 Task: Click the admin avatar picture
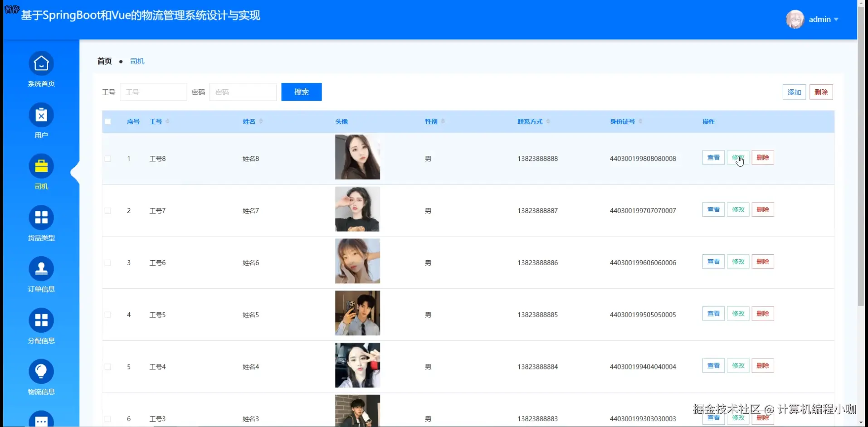(795, 19)
